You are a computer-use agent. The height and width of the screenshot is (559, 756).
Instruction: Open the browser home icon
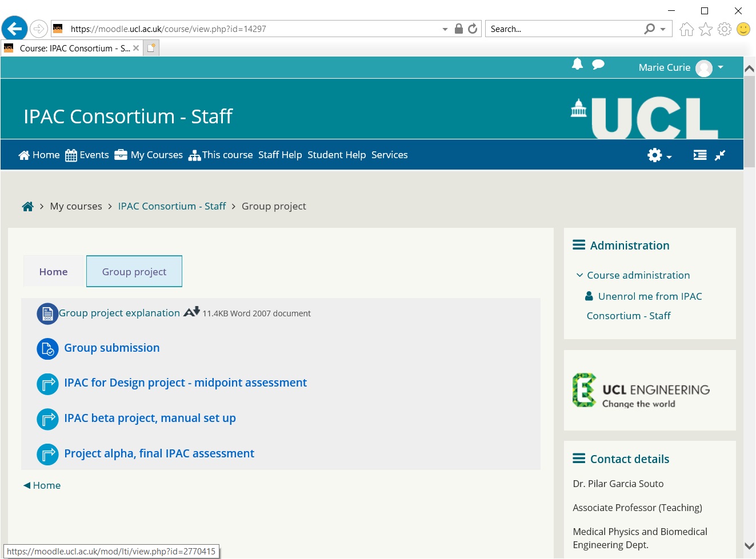tap(687, 29)
